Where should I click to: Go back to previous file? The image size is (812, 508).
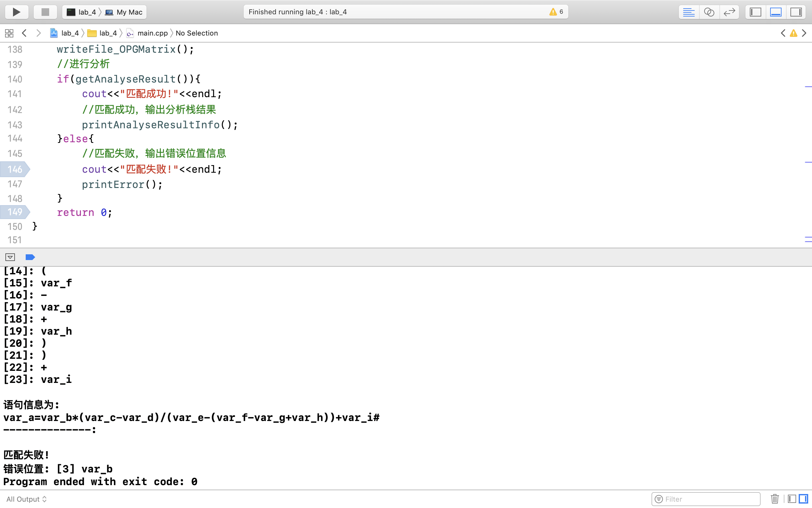pos(24,33)
